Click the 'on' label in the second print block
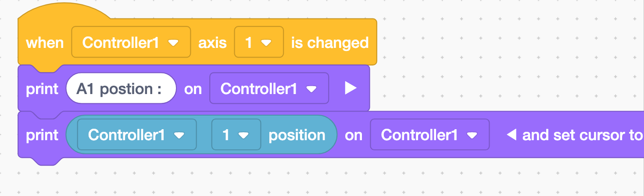The height and width of the screenshot is (196, 644). (x=354, y=135)
